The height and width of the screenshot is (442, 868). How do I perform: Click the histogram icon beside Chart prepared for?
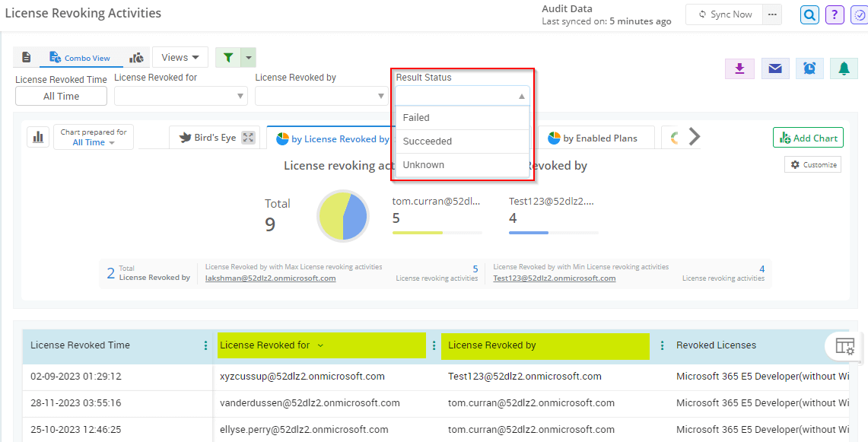pos(37,137)
